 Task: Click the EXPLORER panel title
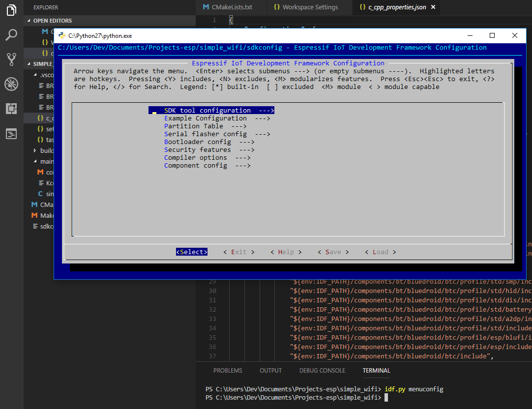46,7
